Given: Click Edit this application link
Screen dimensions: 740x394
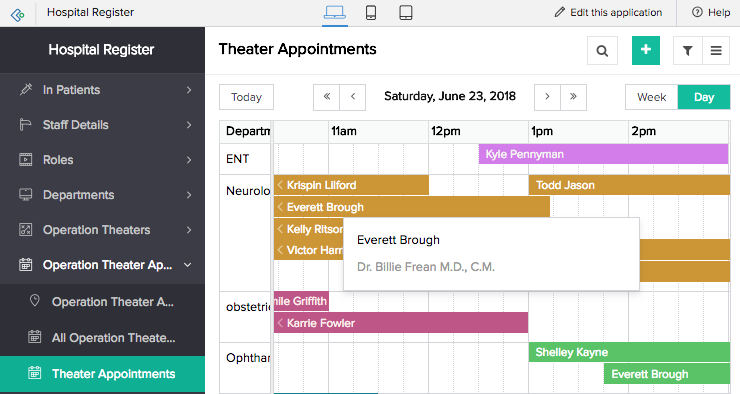Looking at the screenshot, I should point(608,12).
